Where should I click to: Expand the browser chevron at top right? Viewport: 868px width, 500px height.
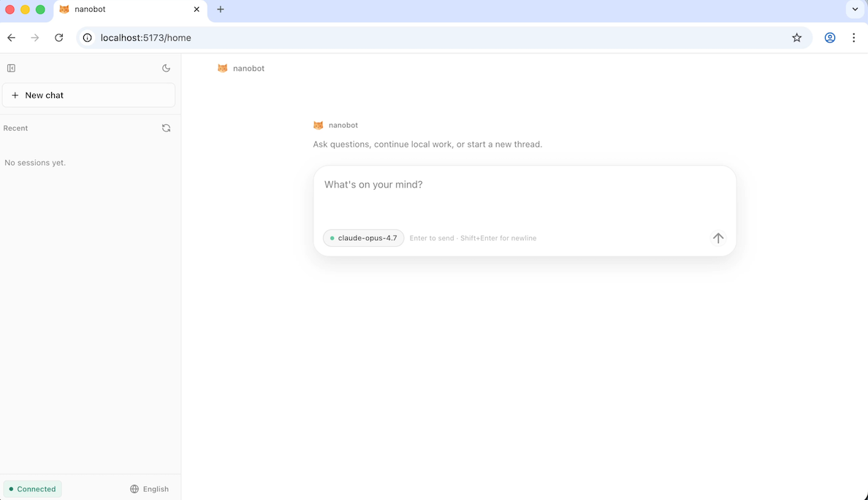point(855,9)
